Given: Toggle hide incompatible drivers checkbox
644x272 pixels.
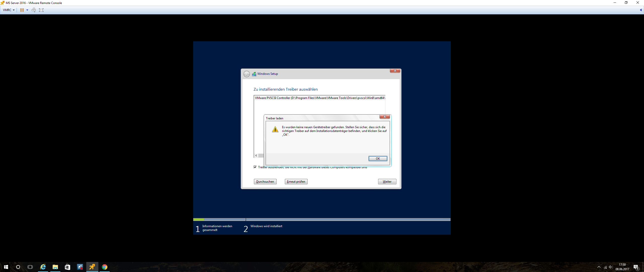Looking at the screenshot, I should [x=255, y=167].
